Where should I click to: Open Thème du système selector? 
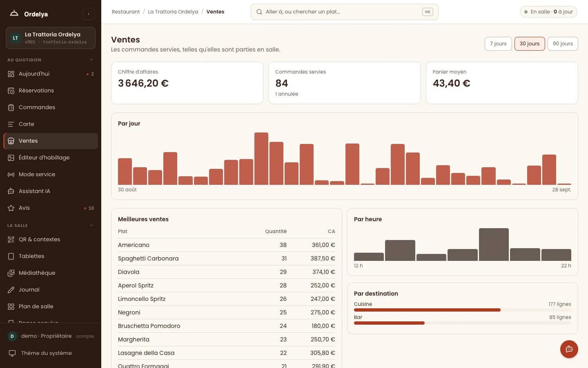(51, 353)
